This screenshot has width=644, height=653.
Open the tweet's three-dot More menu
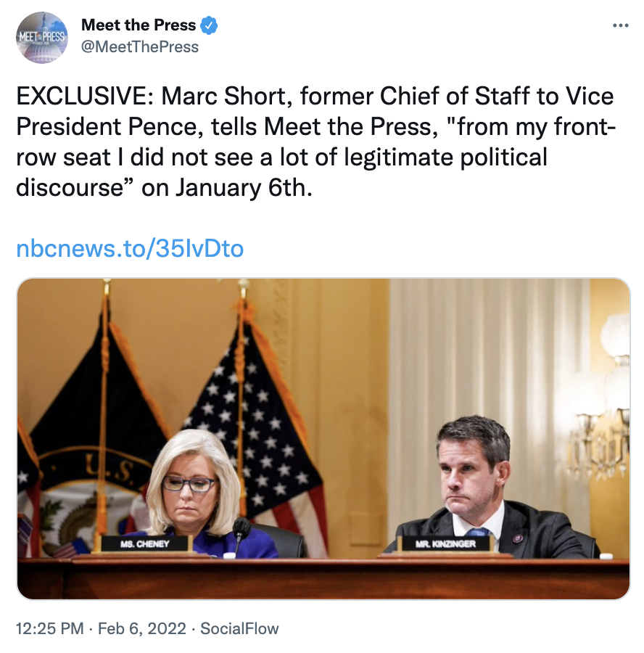point(620,25)
